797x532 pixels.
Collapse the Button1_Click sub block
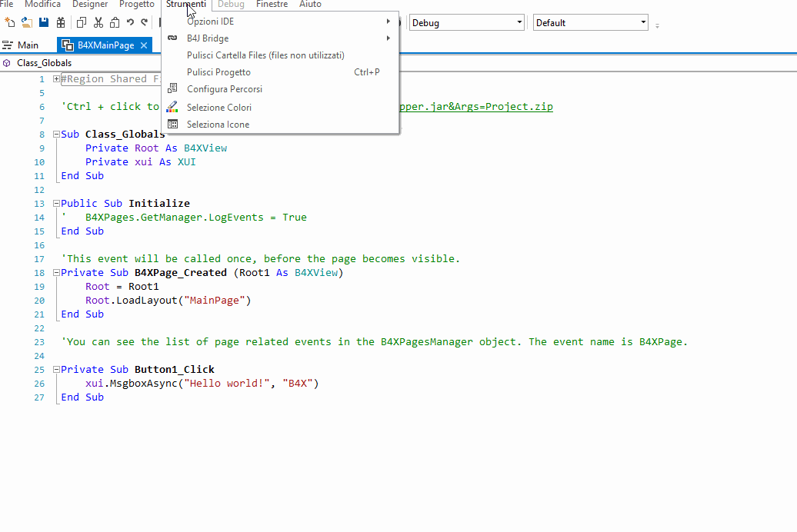pyautogui.click(x=56, y=370)
